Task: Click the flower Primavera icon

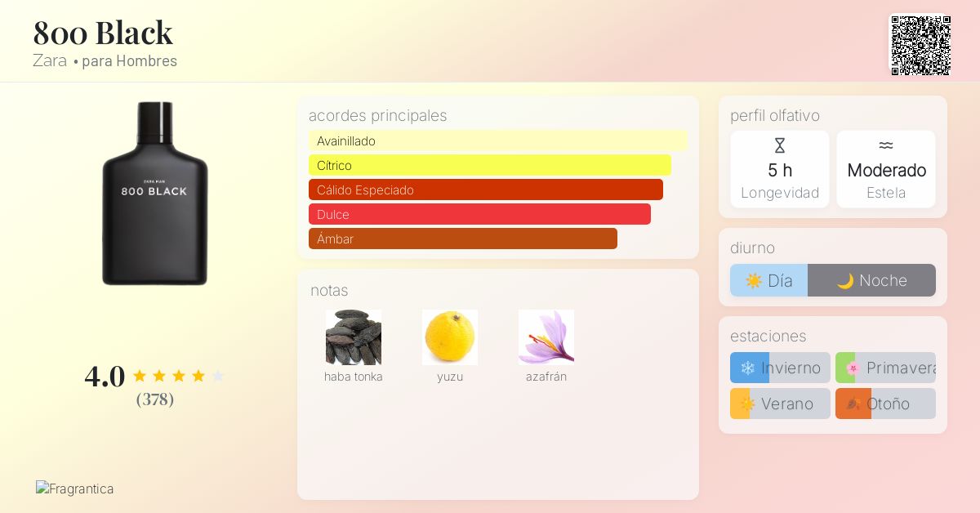Action: 853,368
